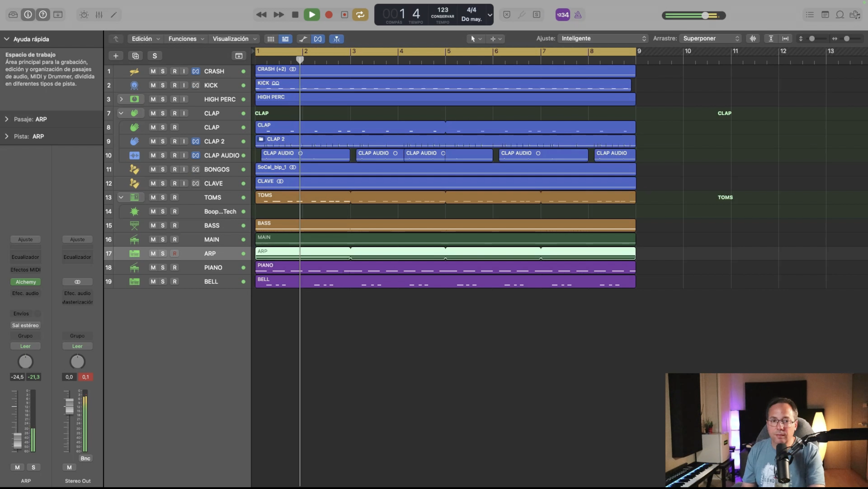This screenshot has height=489, width=868.
Task: Record-enable the ARP track
Action: 175,254
